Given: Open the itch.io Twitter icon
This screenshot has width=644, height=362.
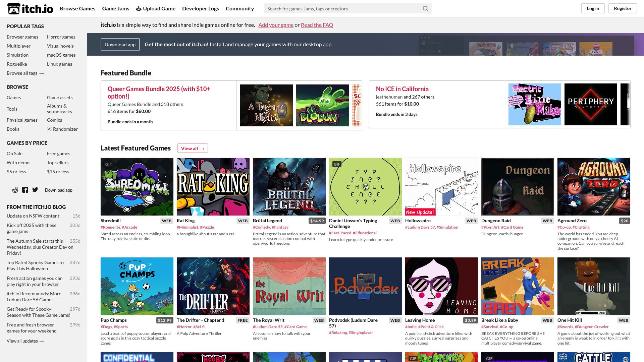Looking at the screenshot, I should click(x=35, y=190).
